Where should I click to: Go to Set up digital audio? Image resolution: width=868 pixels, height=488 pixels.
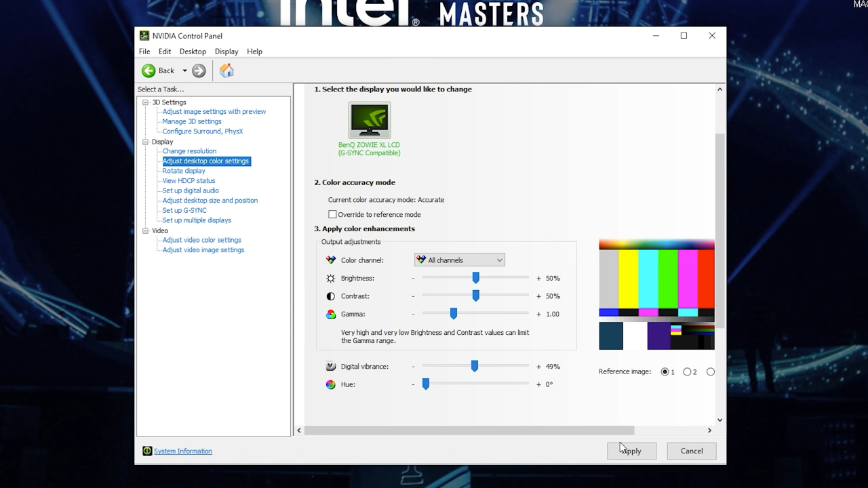click(191, 191)
